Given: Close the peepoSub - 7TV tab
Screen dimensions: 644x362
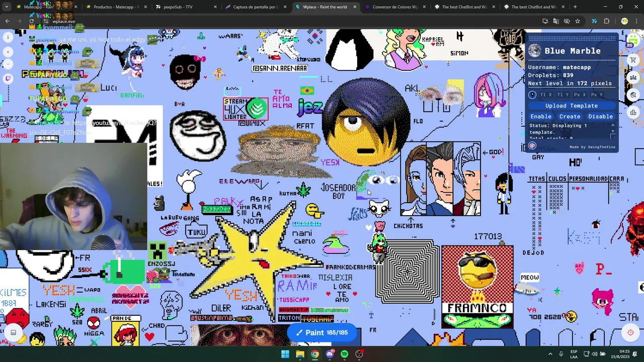Looking at the screenshot, I should (x=215, y=7).
